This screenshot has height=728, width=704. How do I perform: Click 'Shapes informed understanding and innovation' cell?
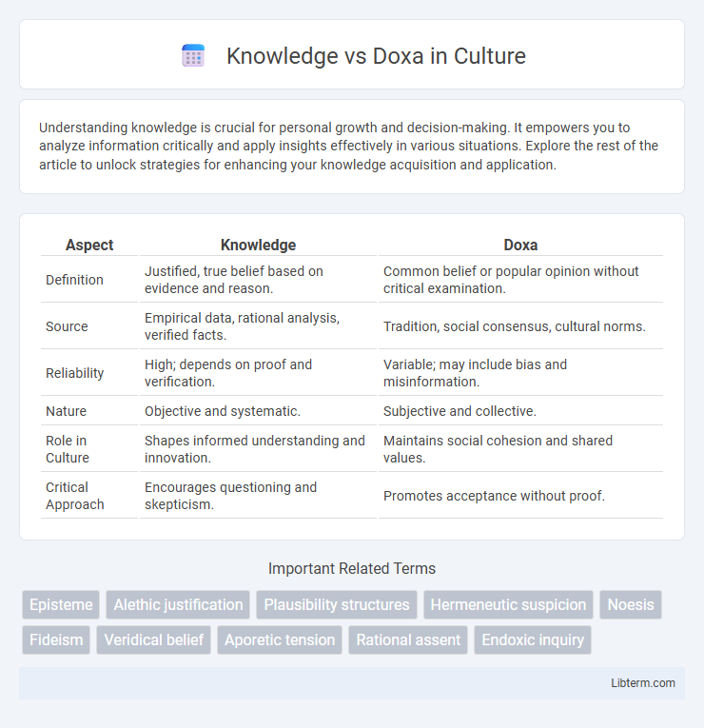pyautogui.click(x=258, y=449)
